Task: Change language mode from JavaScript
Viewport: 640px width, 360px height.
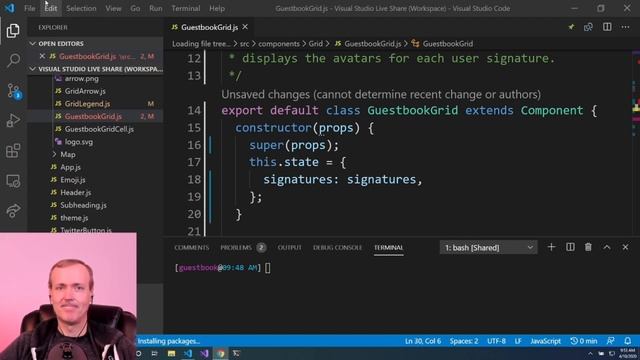Action: 545,341
